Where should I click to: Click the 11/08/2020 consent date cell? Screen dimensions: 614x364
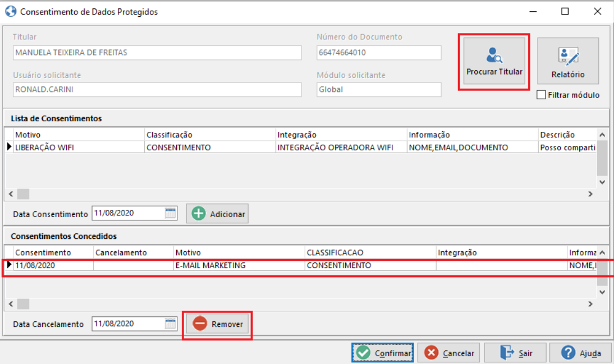point(53,265)
